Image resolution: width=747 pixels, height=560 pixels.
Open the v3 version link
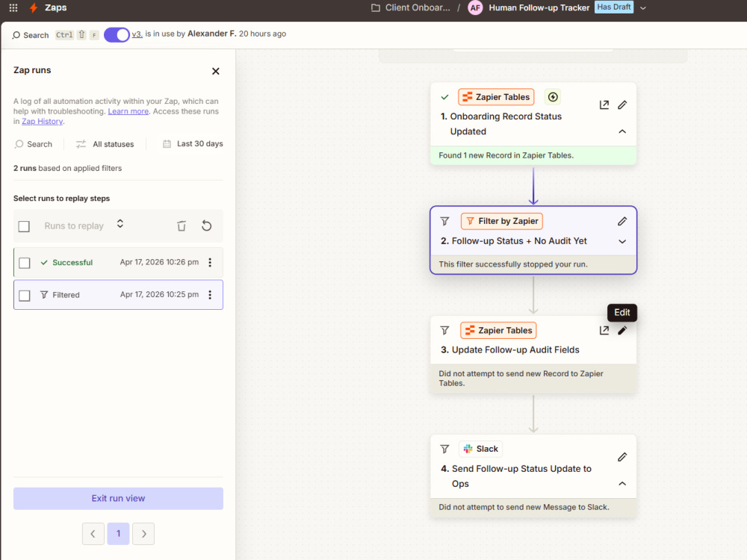[x=137, y=34]
